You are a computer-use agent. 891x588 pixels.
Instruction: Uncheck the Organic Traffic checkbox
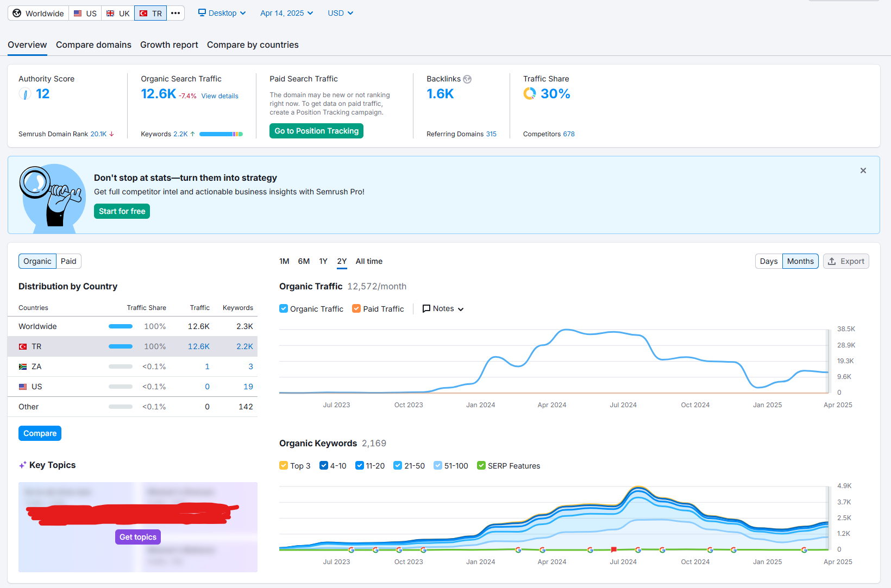pyautogui.click(x=284, y=308)
